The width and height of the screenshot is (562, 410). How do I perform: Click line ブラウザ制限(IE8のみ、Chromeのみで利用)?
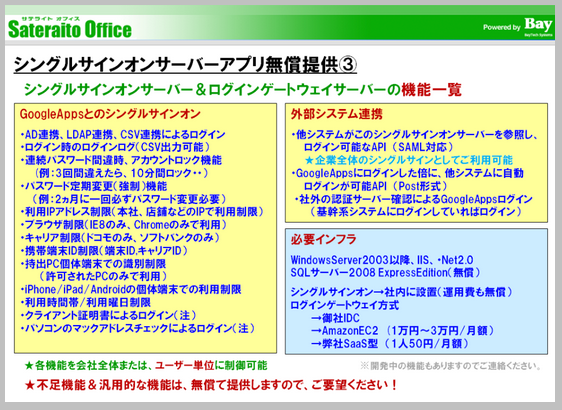(x=124, y=225)
